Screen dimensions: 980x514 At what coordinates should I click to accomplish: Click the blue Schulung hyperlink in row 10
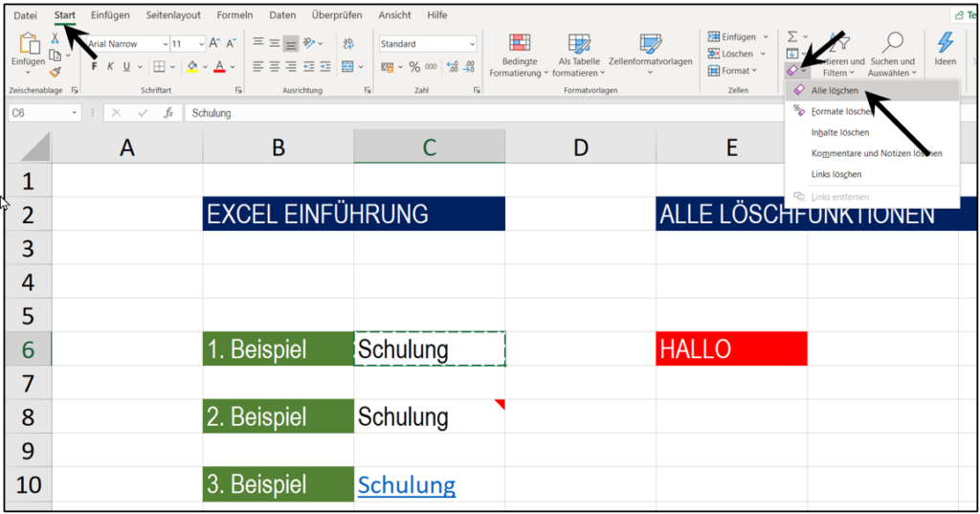click(406, 484)
